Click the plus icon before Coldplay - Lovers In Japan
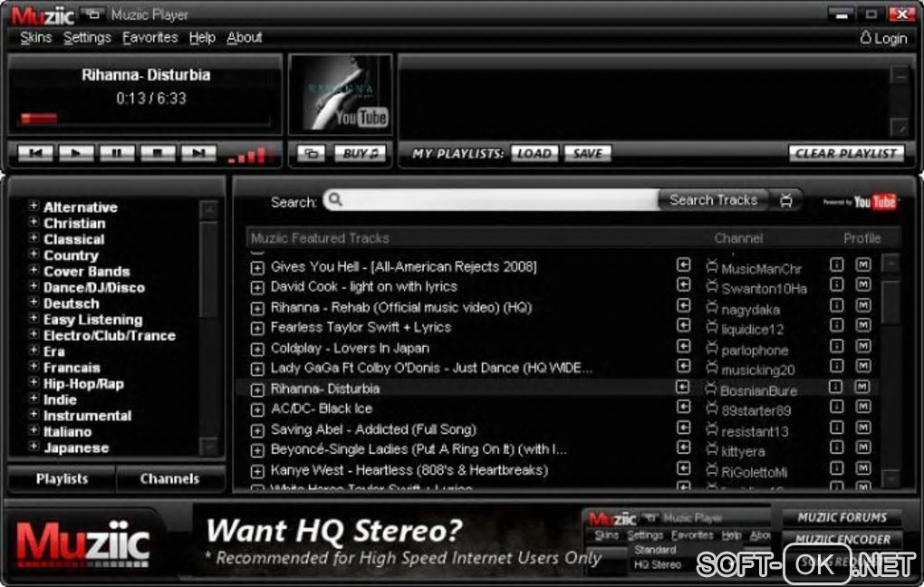Screen dimensions: 924x587 [x=257, y=350]
